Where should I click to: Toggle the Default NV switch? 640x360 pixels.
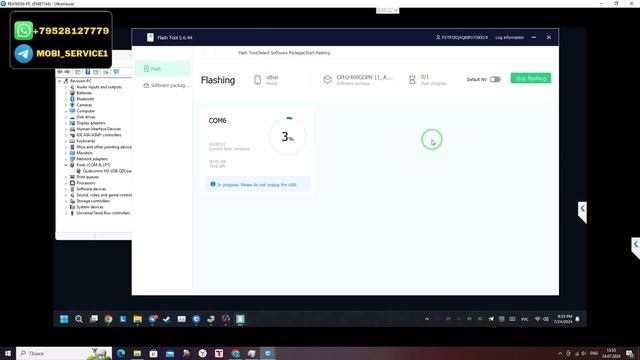click(495, 79)
